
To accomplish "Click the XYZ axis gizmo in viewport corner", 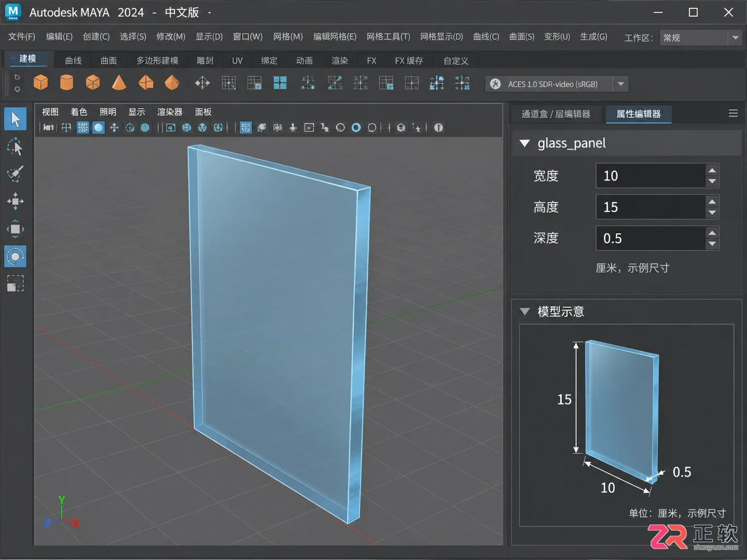I will [61, 513].
